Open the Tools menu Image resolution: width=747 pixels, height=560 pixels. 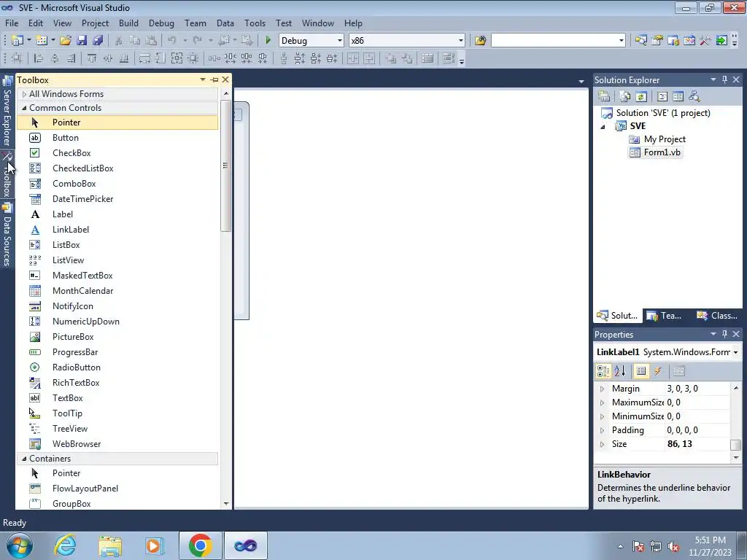coord(255,23)
